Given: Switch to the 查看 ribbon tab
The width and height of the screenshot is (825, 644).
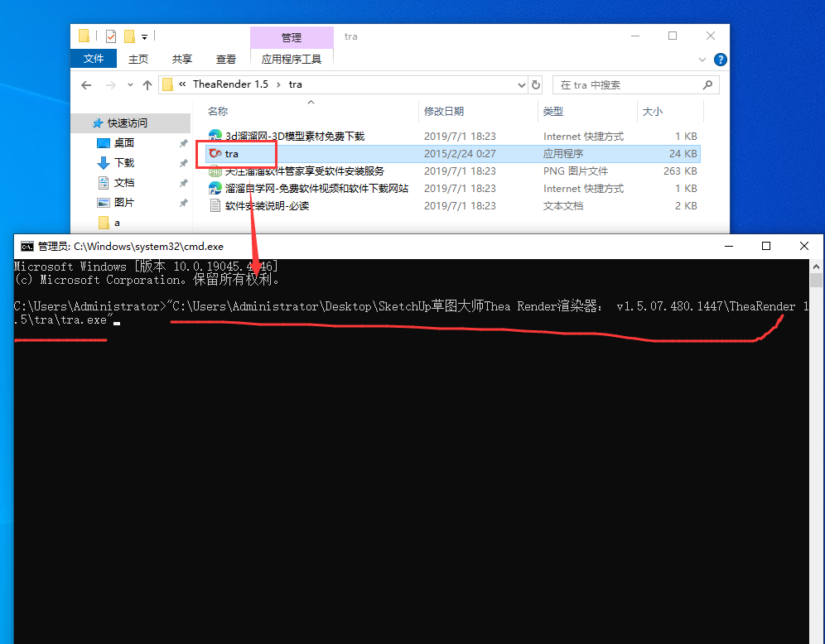Looking at the screenshot, I should (226, 59).
